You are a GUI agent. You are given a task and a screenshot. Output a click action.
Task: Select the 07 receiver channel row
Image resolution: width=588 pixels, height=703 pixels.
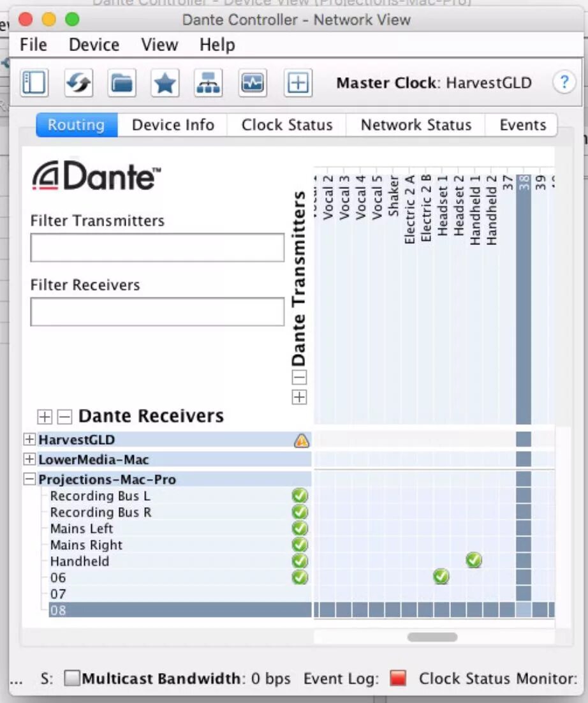point(180,594)
